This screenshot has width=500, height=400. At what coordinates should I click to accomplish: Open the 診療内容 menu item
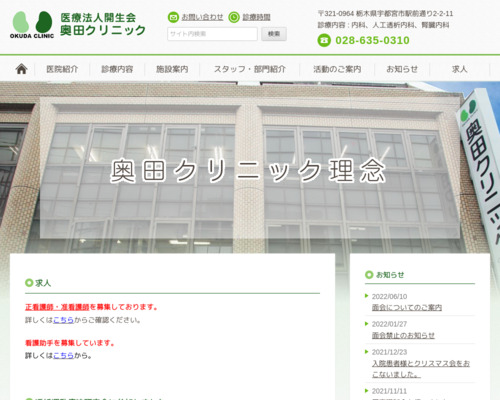click(x=117, y=69)
